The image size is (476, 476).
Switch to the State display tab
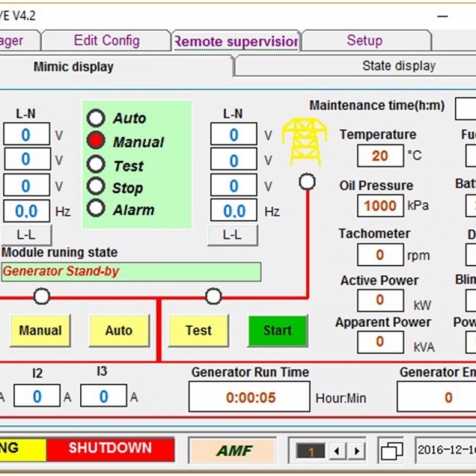point(399,66)
